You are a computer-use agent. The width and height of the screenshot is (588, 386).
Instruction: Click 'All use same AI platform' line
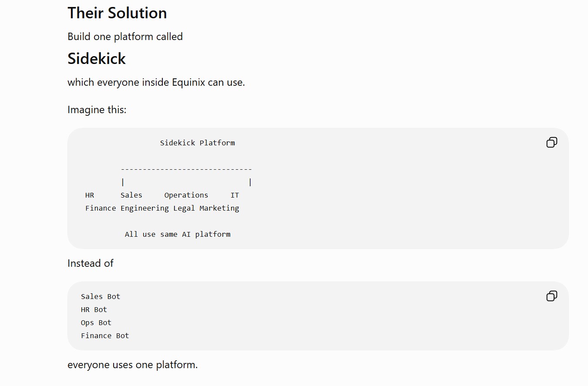[x=178, y=234]
